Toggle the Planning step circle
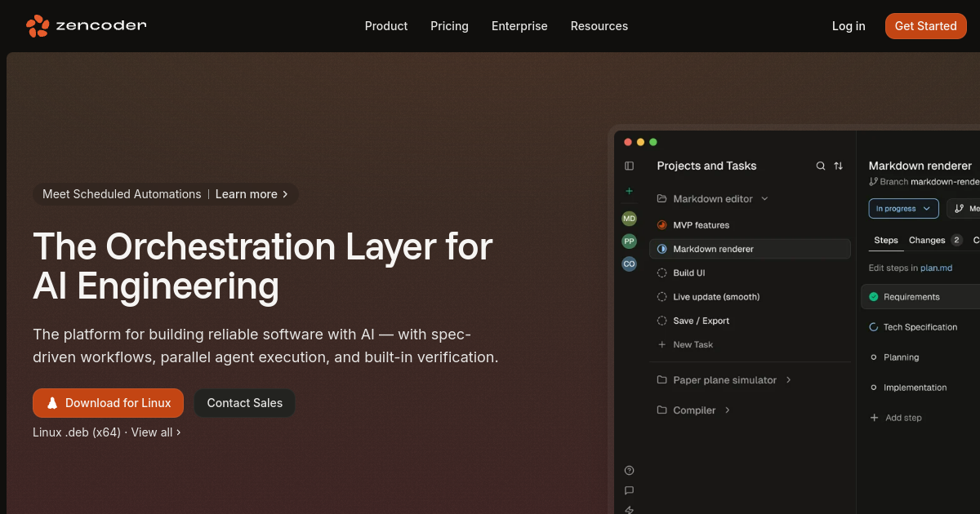980x514 pixels. point(874,357)
